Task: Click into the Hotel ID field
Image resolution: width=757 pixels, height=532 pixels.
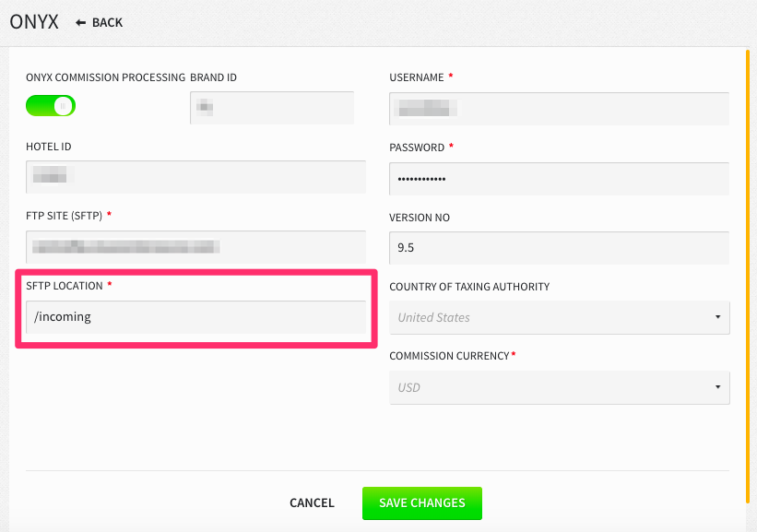Action: pyautogui.click(x=196, y=177)
